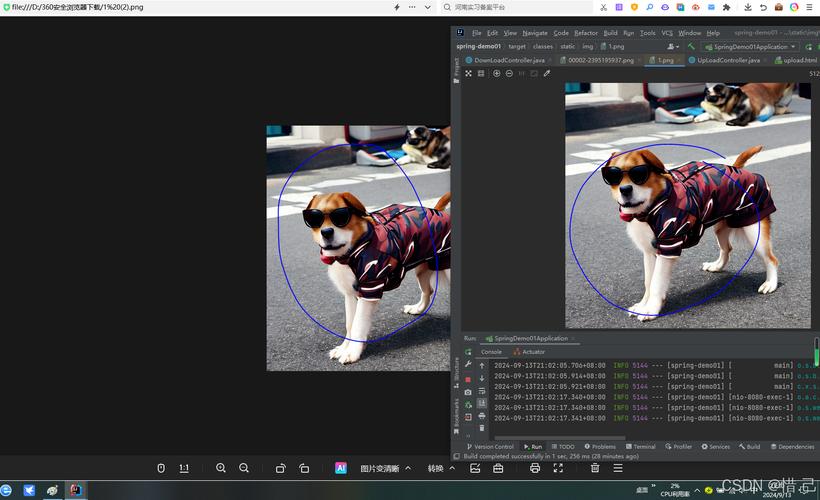Open the VCS menu
The image size is (820, 500).
pos(667,33)
